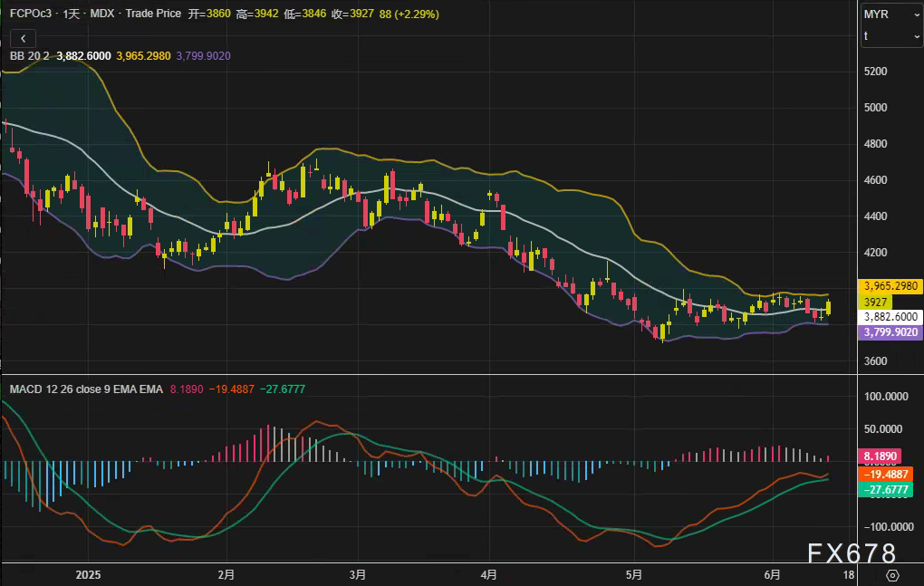Open the MYR currency dropdown
The width and height of the screenshot is (924, 586).
point(891,14)
